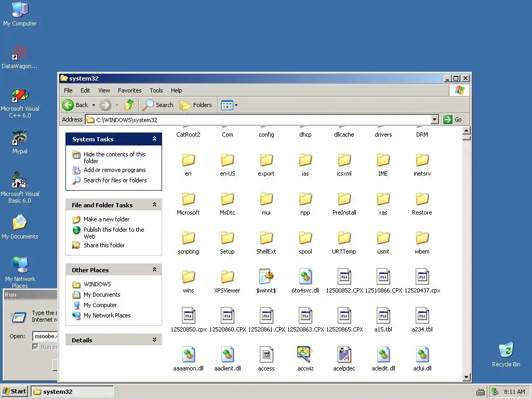
Task: Select the accwiz wizard icon
Action: pyautogui.click(x=305, y=354)
